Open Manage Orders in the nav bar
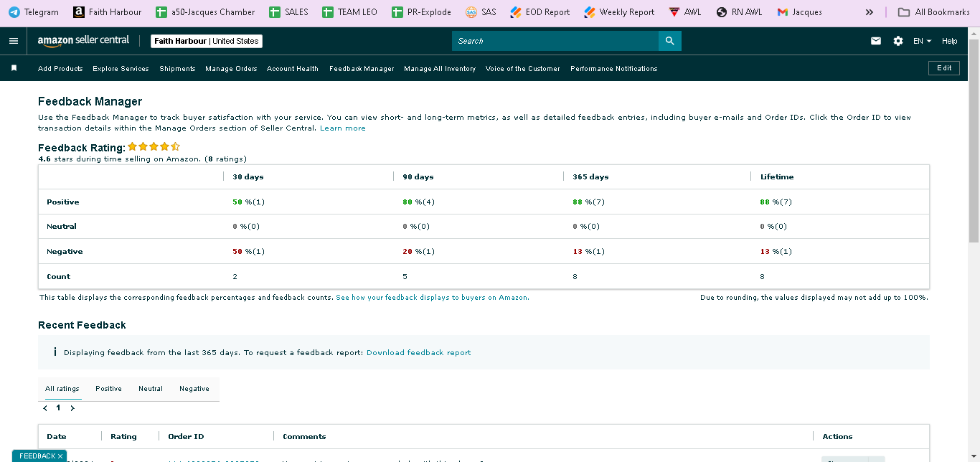 coord(231,69)
